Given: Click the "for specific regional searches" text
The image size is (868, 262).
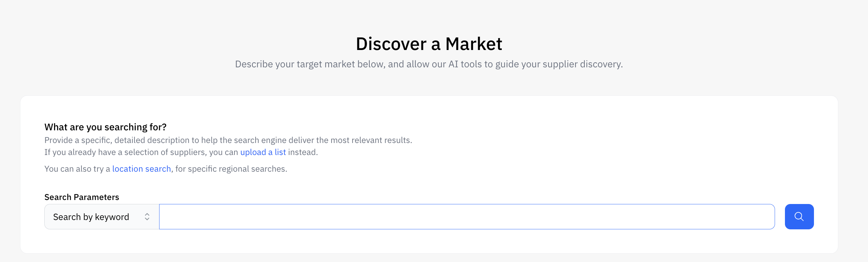Looking at the screenshot, I should (231, 169).
